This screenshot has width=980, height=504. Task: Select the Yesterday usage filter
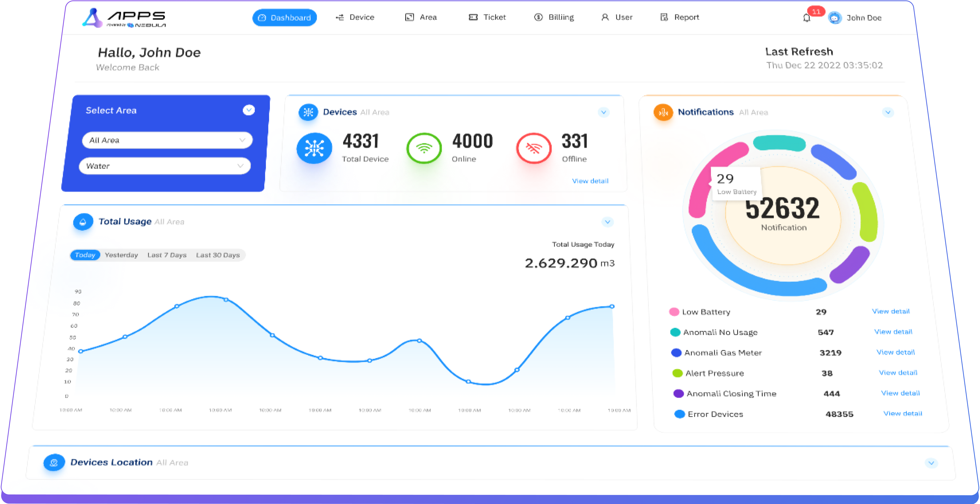(121, 255)
